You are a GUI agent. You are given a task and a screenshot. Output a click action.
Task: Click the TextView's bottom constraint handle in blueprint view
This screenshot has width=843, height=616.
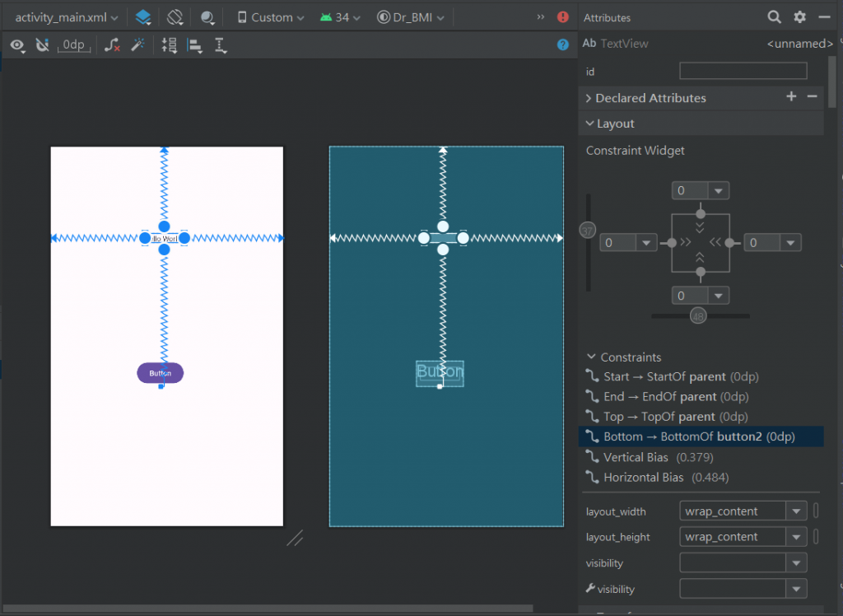(x=443, y=250)
